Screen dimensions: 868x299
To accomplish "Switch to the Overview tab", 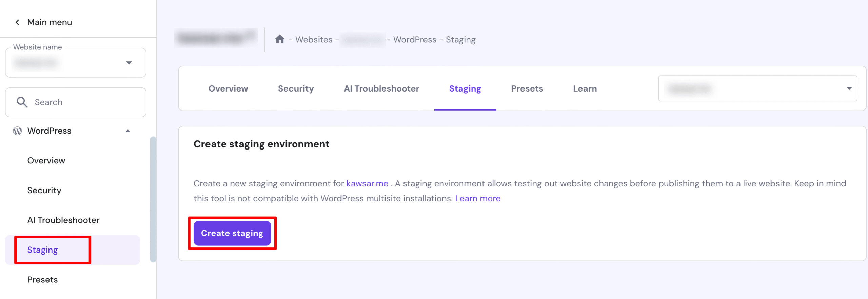I will (x=228, y=88).
